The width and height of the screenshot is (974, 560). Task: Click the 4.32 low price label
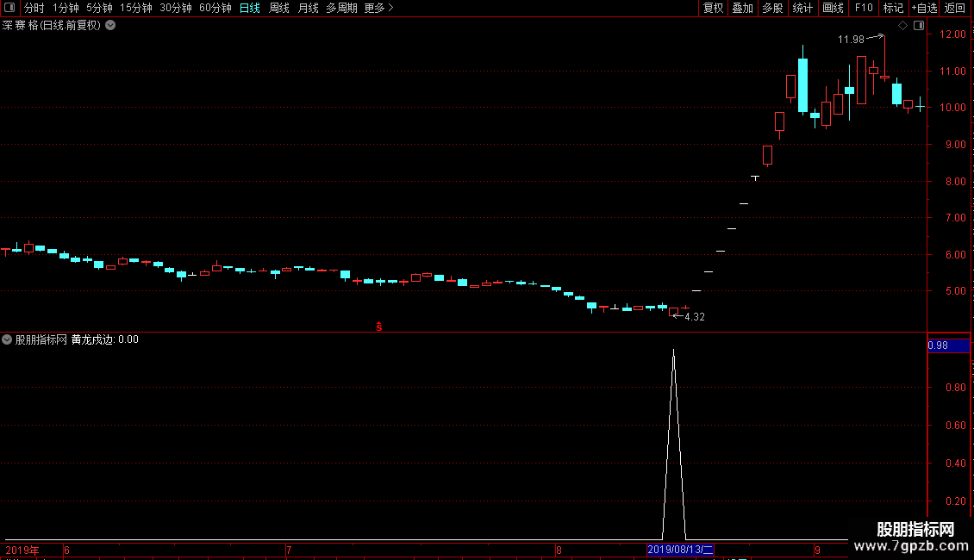695,317
